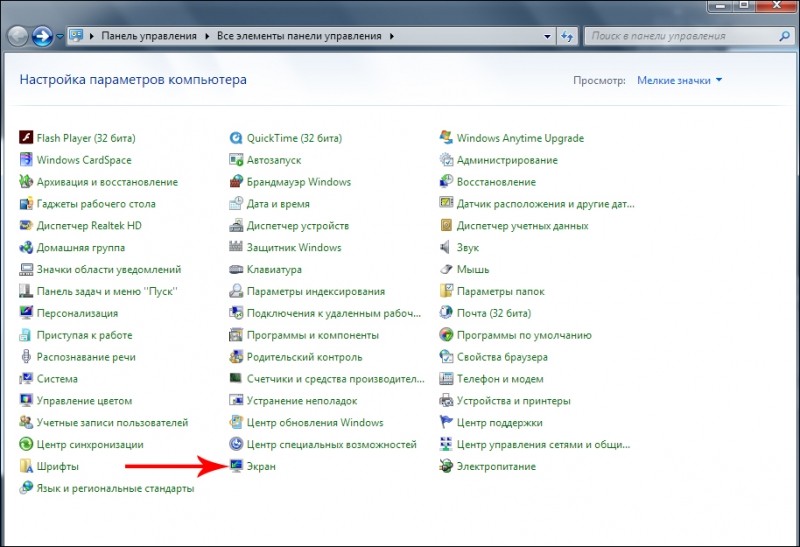Open Язык и региональные стандарты link
The height and width of the screenshot is (547, 800).
(x=115, y=488)
